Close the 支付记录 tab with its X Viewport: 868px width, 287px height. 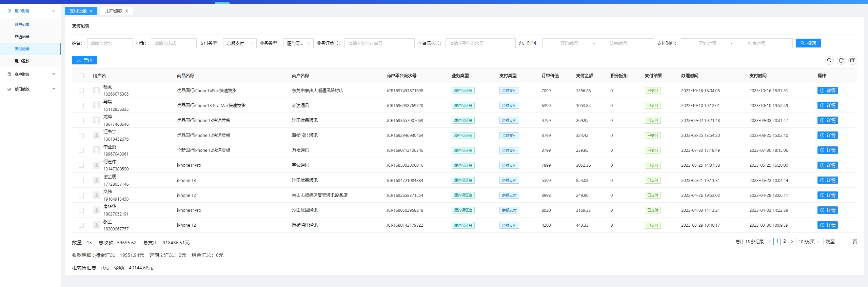click(91, 11)
